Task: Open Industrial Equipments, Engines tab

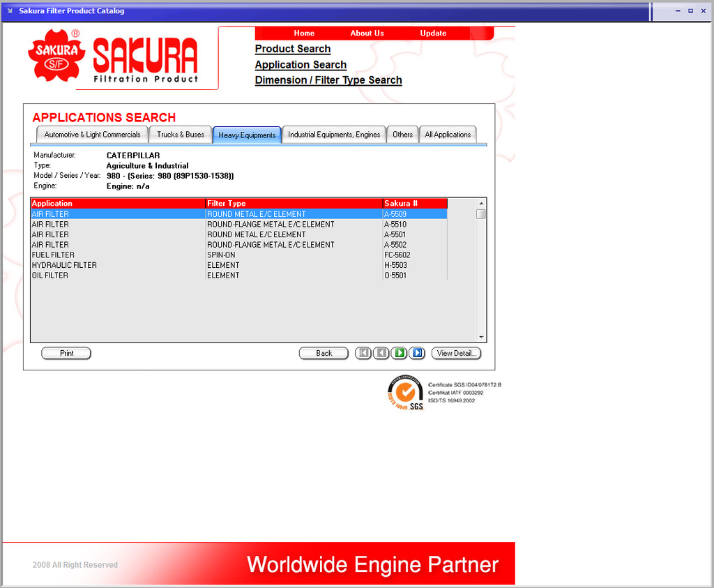Action: pyautogui.click(x=334, y=135)
